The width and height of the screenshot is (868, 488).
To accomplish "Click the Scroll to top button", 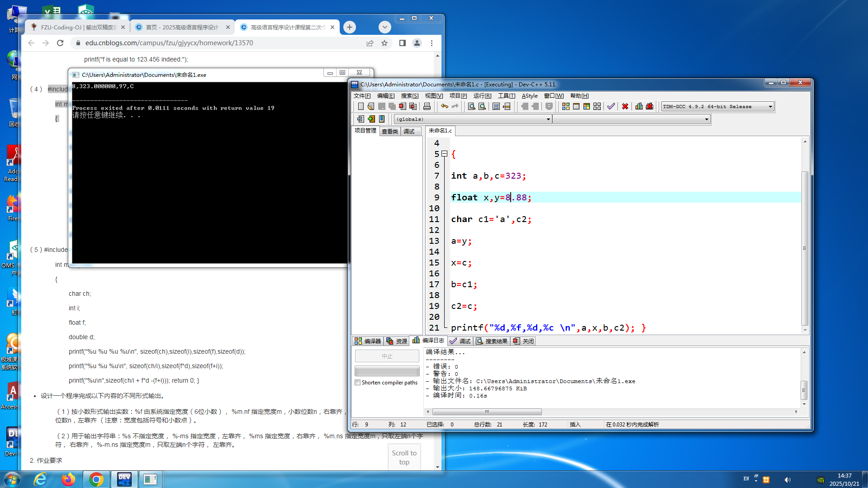I will coord(404,457).
